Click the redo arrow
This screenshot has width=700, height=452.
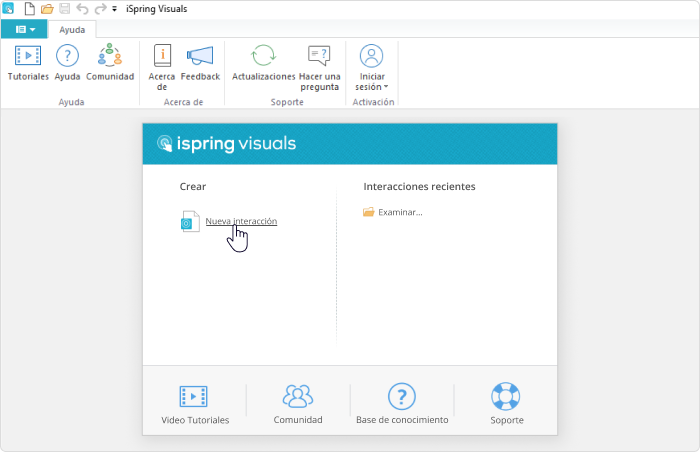point(100,8)
